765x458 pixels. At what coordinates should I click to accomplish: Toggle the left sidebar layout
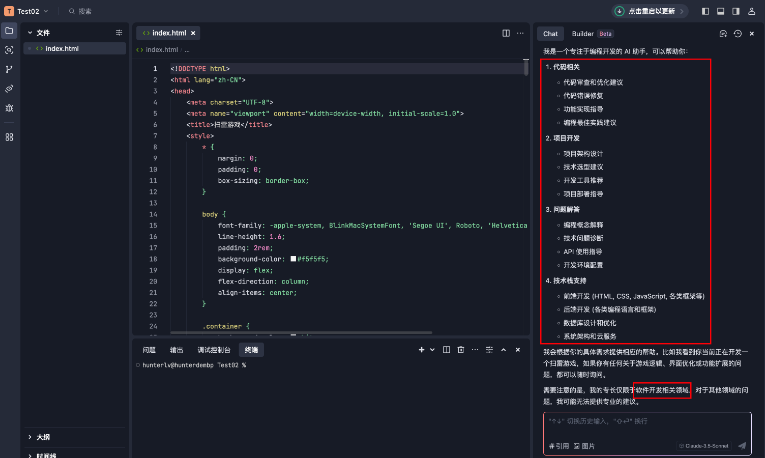[x=705, y=11]
